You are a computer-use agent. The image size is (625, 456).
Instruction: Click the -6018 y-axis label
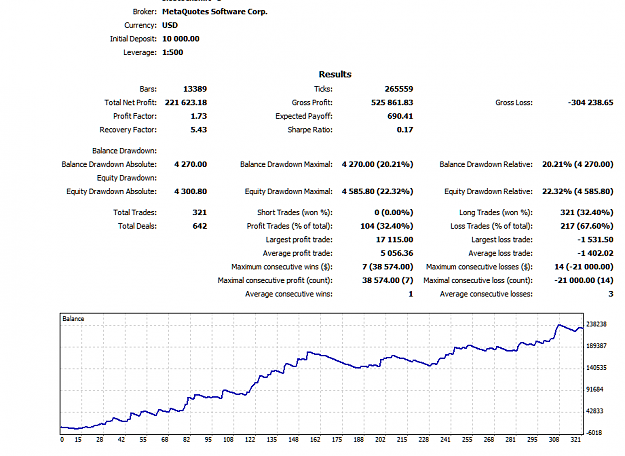[594, 432]
